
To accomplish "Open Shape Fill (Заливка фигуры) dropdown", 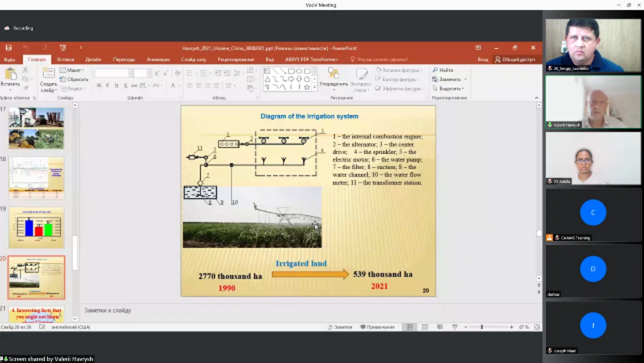I will (398, 70).
